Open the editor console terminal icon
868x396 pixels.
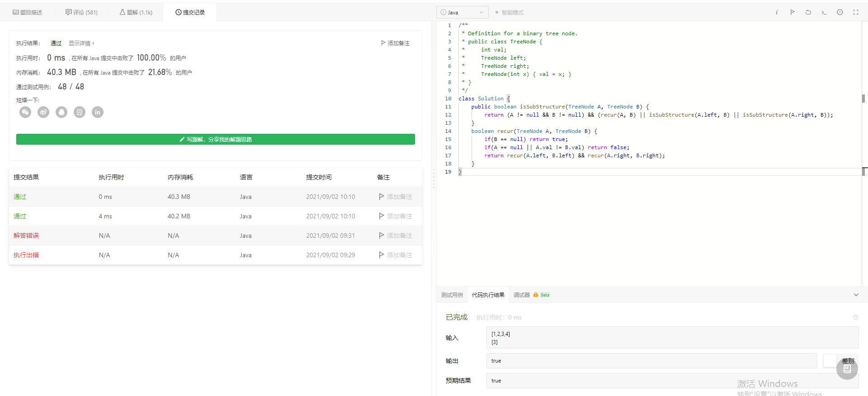click(x=824, y=12)
